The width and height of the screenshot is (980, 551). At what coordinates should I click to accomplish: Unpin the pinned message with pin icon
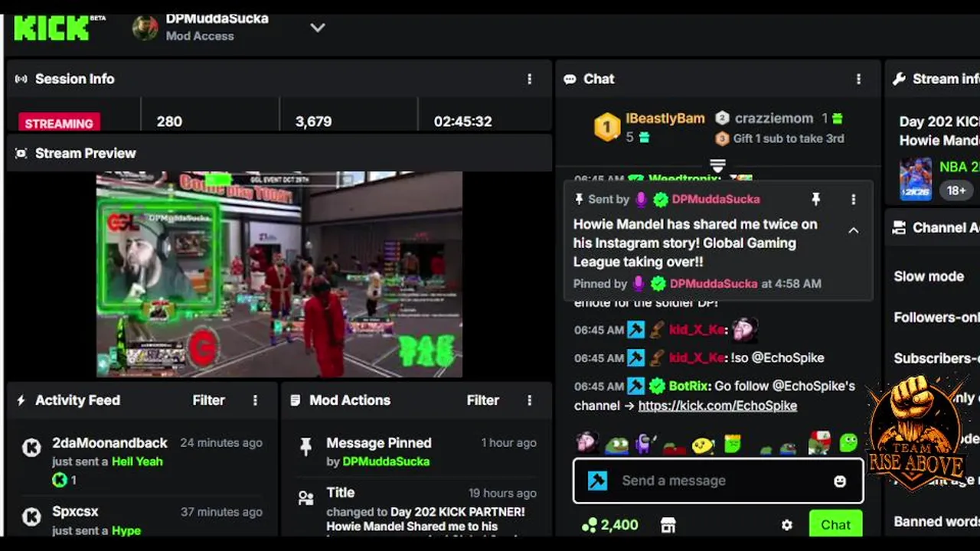click(816, 199)
